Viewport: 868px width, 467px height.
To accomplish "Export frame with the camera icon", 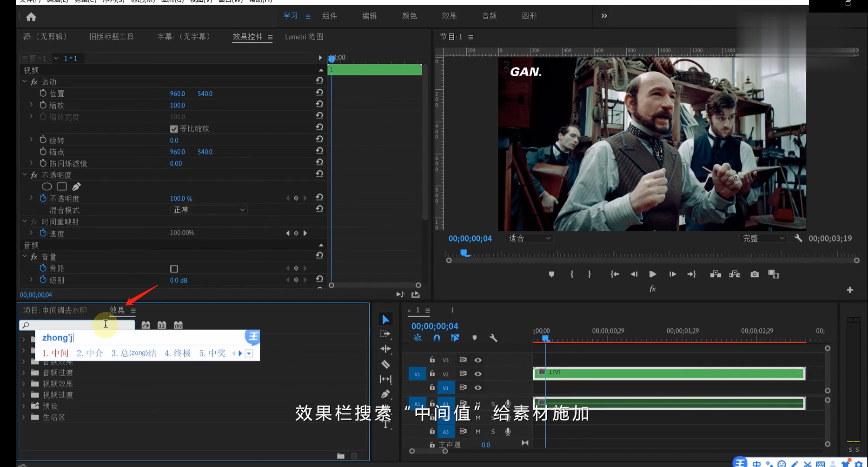I will pos(755,274).
